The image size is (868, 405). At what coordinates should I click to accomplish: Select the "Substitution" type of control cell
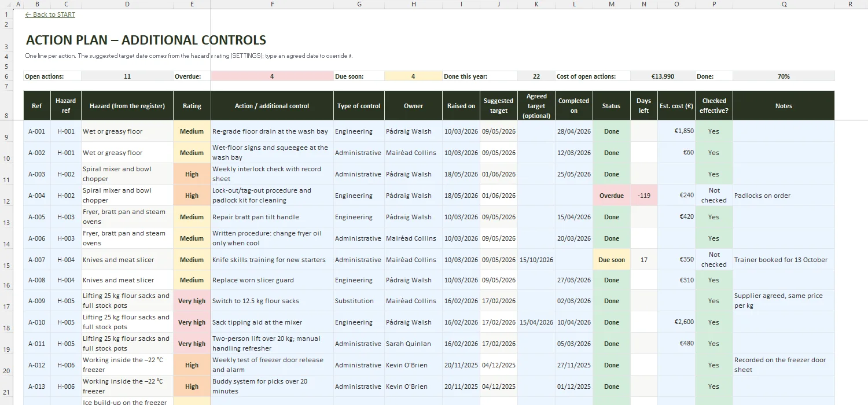(359, 301)
